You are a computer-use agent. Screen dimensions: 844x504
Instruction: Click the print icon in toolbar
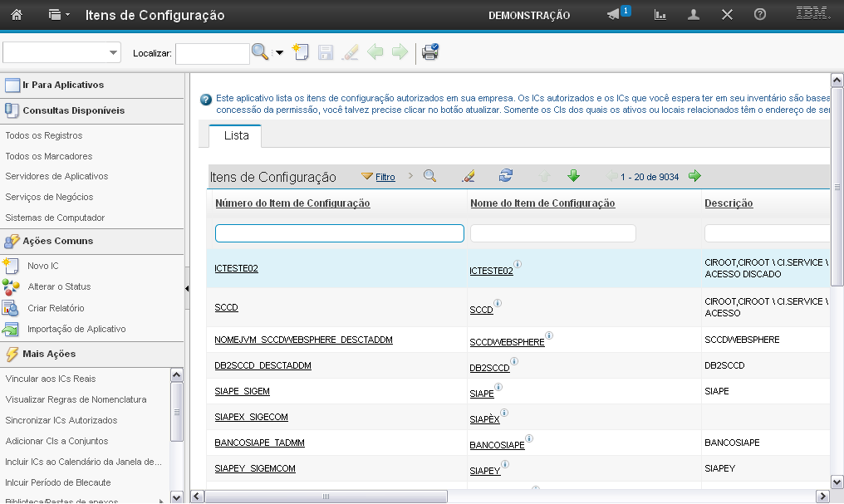coord(429,52)
